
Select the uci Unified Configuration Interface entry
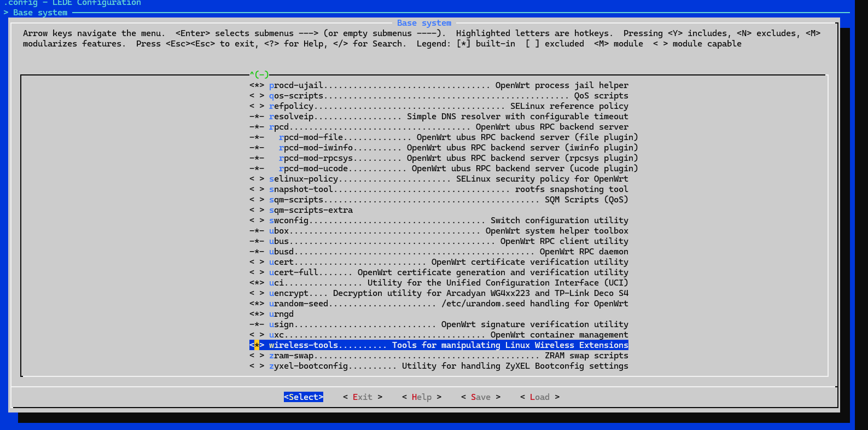(439, 283)
